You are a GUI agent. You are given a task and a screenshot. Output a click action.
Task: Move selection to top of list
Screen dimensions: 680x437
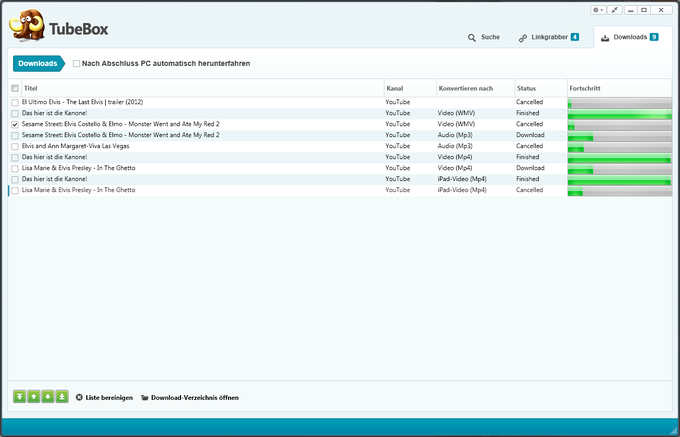click(x=20, y=397)
